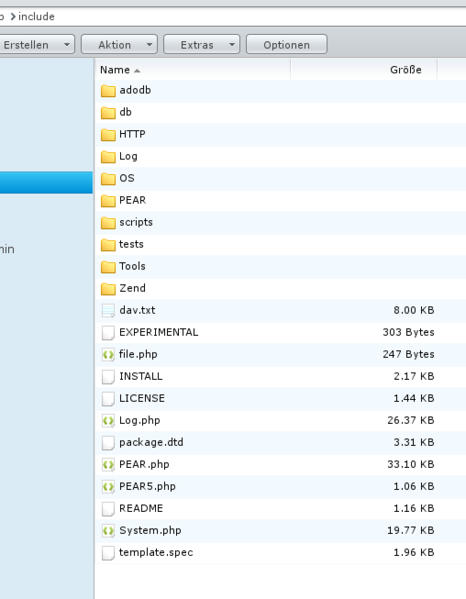Select the INSTALL file icon
The image size is (466, 599).
108,377
